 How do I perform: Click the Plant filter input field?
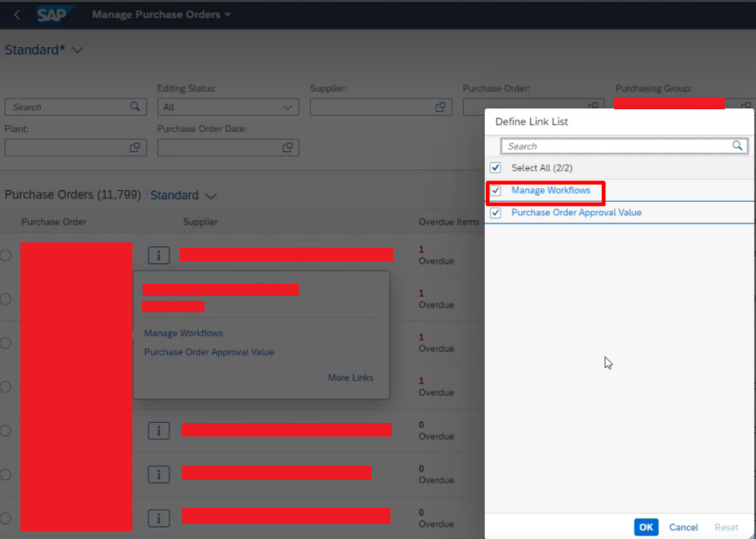point(75,147)
